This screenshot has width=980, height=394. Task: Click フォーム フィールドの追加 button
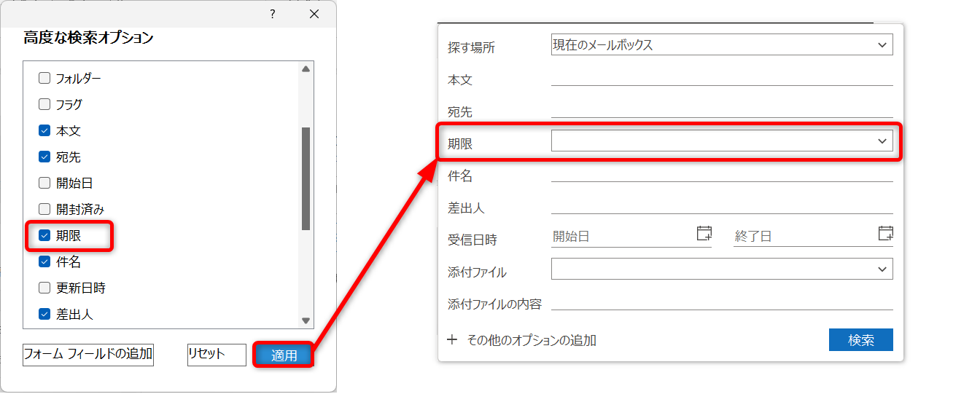tap(88, 355)
